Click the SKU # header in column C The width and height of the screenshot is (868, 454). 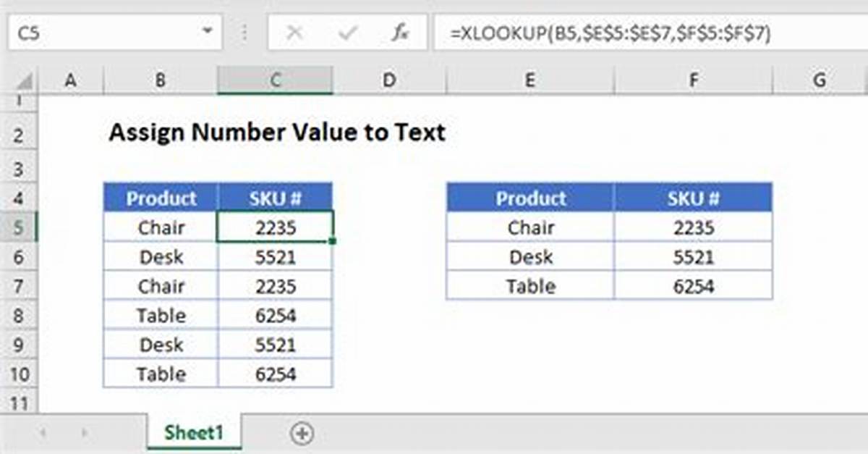tap(275, 198)
